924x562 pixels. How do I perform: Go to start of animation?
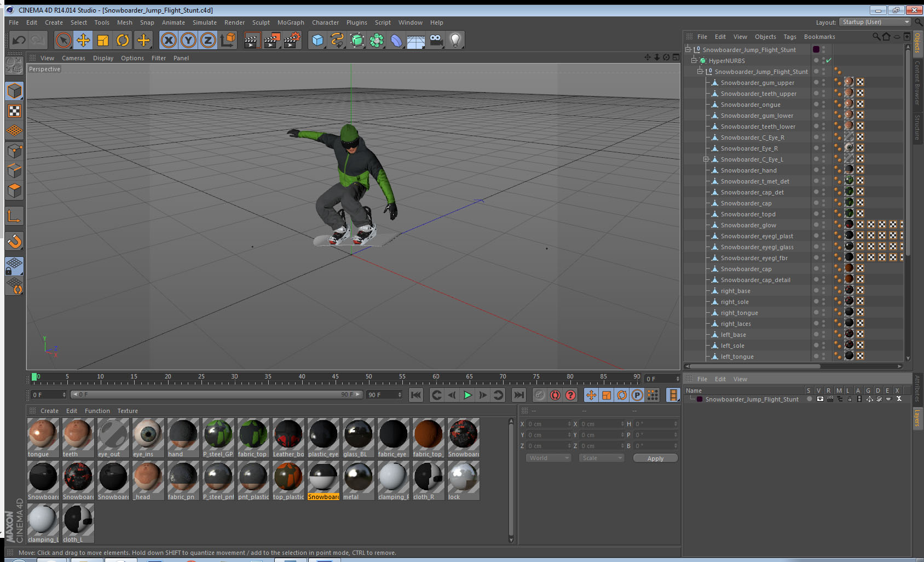pos(416,395)
